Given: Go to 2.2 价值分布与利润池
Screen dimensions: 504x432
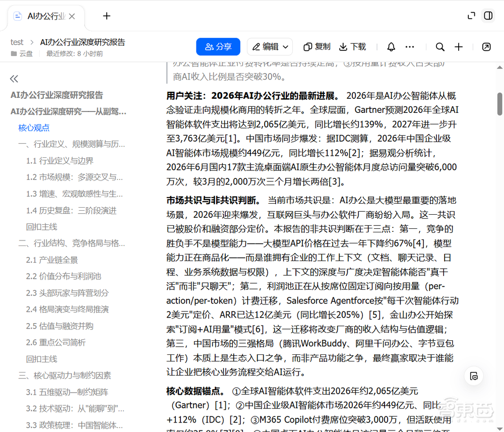Looking at the screenshot, I should [x=64, y=276].
